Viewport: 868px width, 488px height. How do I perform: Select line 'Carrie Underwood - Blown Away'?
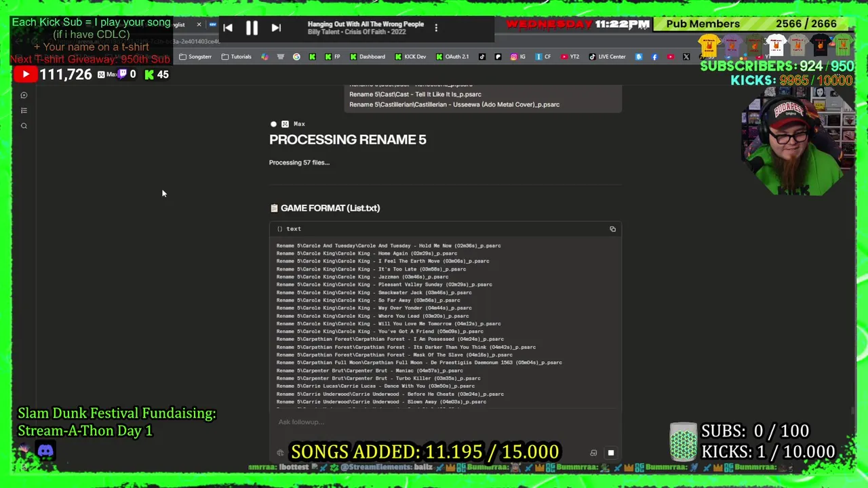[x=381, y=402]
